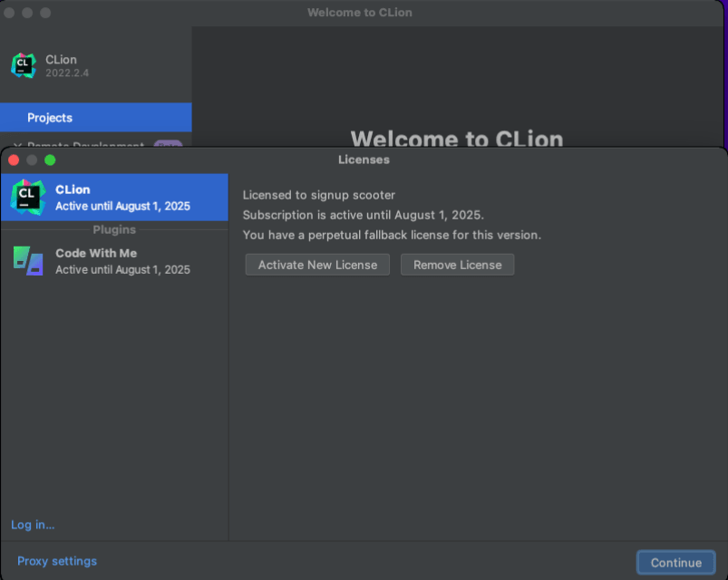Click the CLion logo in the Welcome window sidebar
This screenshot has width=728, height=580.
tap(24, 65)
